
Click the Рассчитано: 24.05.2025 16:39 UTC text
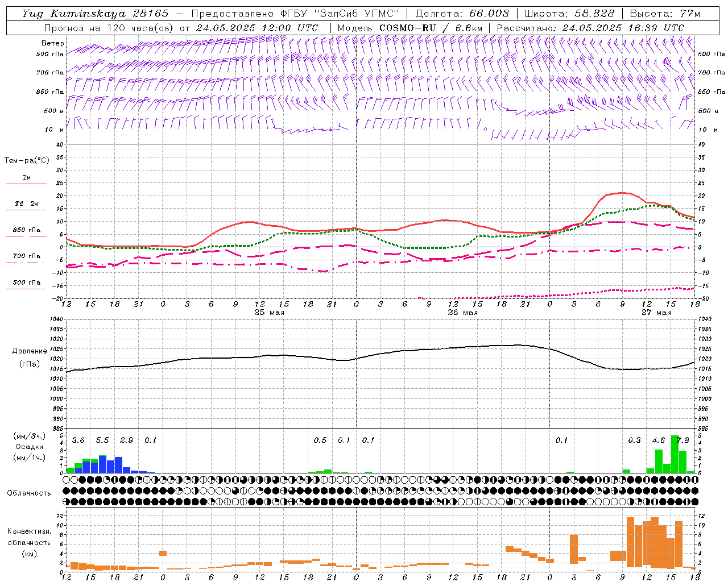590,28
